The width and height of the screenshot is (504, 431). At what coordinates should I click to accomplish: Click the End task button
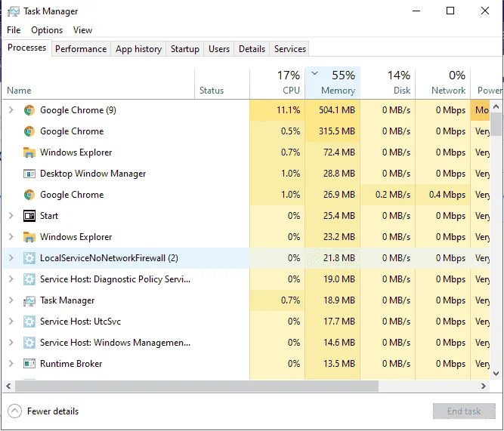pos(464,411)
